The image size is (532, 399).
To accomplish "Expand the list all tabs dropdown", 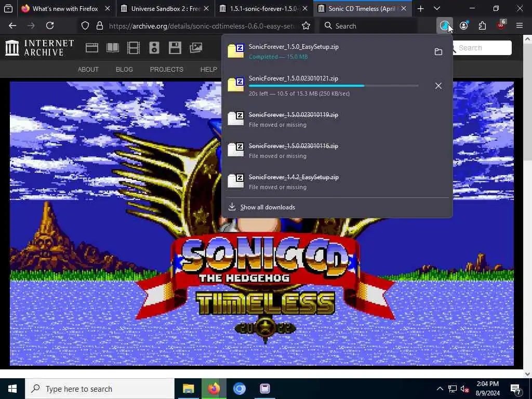I will tap(437, 8).
